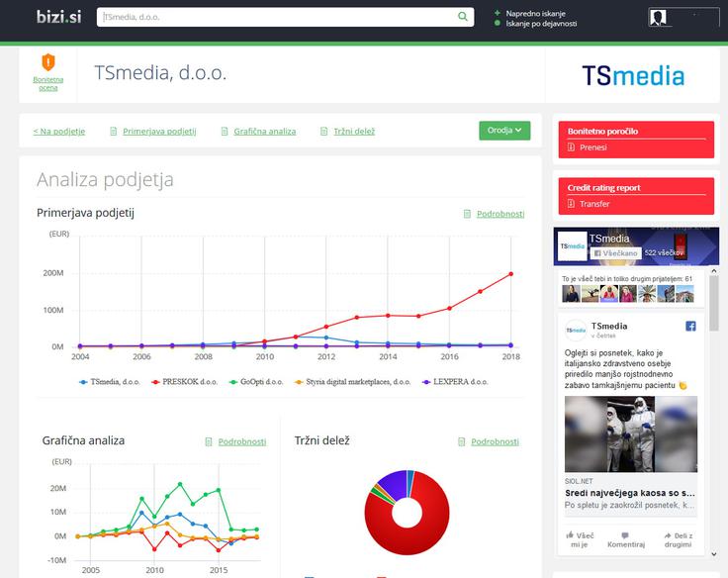This screenshot has height=578, width=728.
Task: Open Podrobnosti for Primerjava podjetij chart
Action: tap(500, 214)
